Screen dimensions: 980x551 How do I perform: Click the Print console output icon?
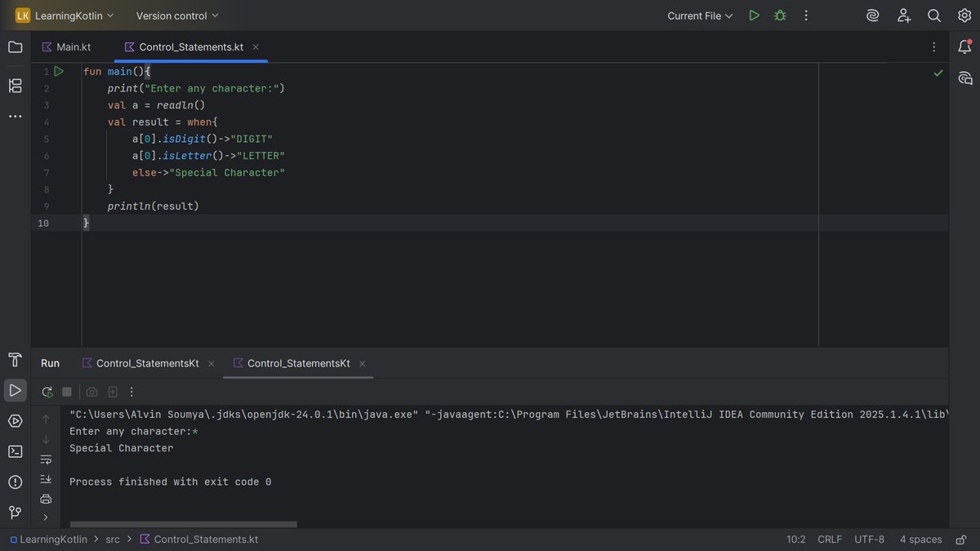46,499
